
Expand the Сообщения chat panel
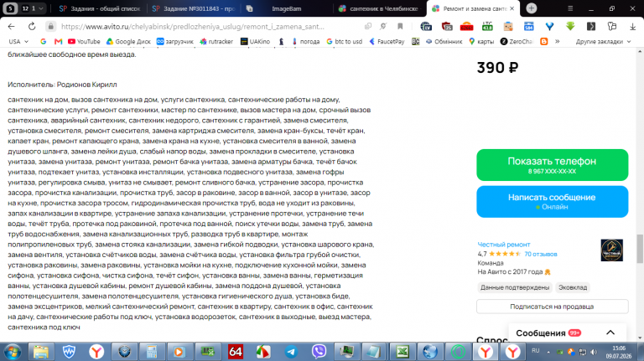click(x=610, y=333)
